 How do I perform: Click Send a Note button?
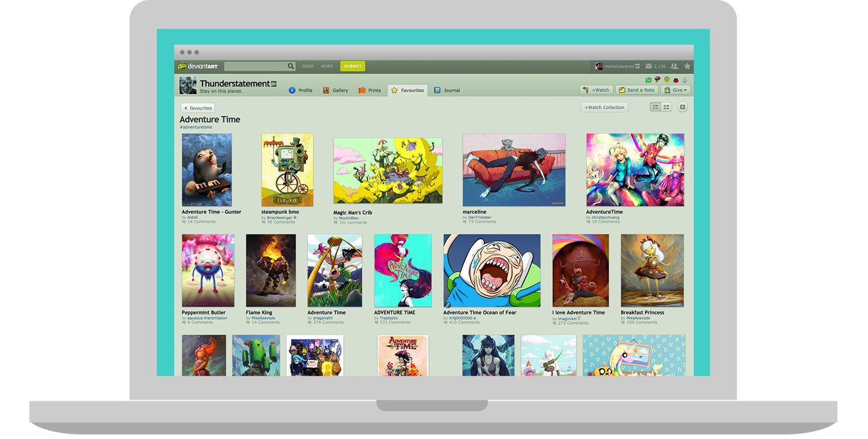point(637,90)
